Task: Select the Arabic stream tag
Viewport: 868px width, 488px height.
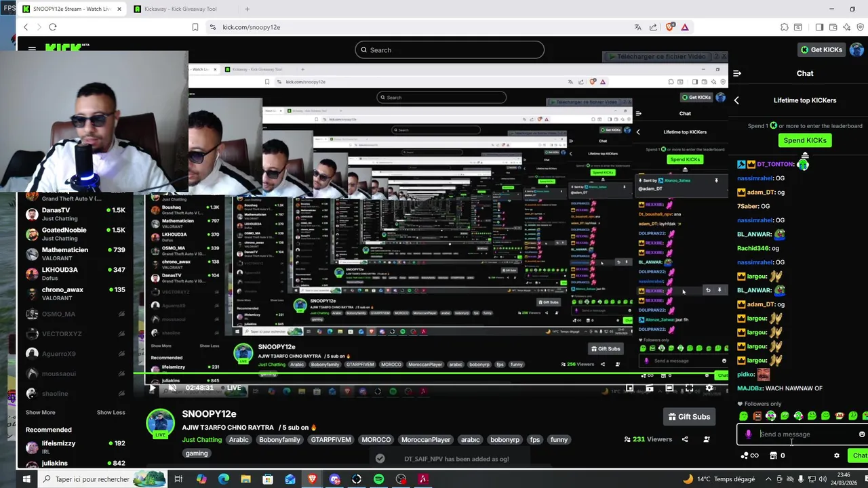Action: (x=239, y=439)
